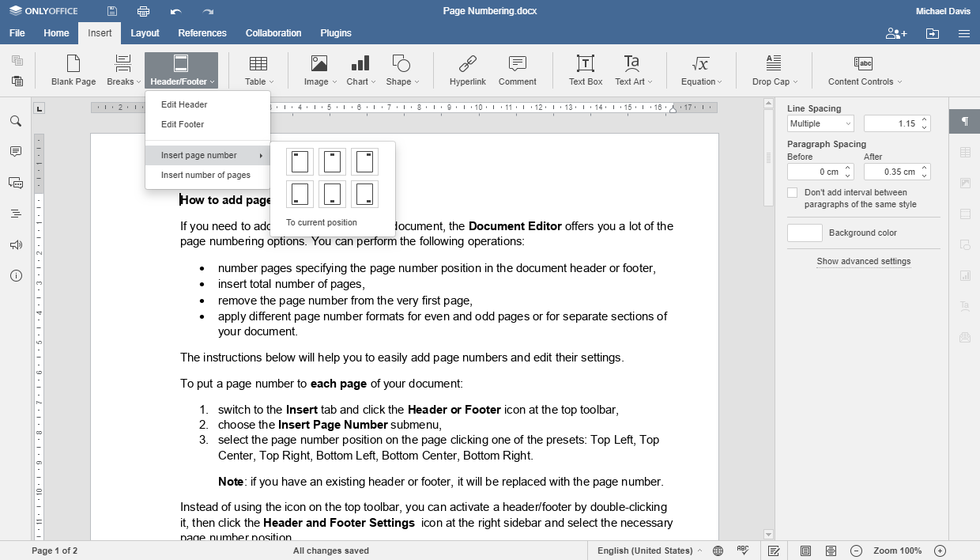Pick Bottom Right page number position
980x560 pixels.
(364, 194)
